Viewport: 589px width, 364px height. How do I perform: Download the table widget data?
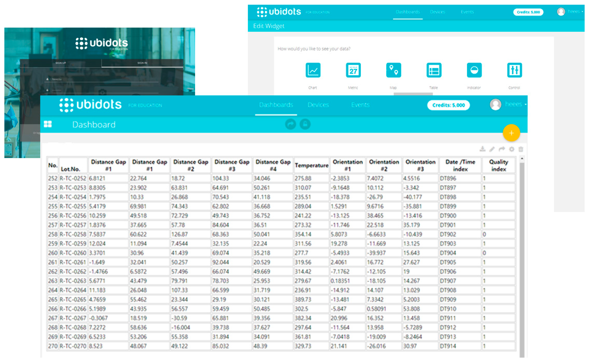point(482,149)
